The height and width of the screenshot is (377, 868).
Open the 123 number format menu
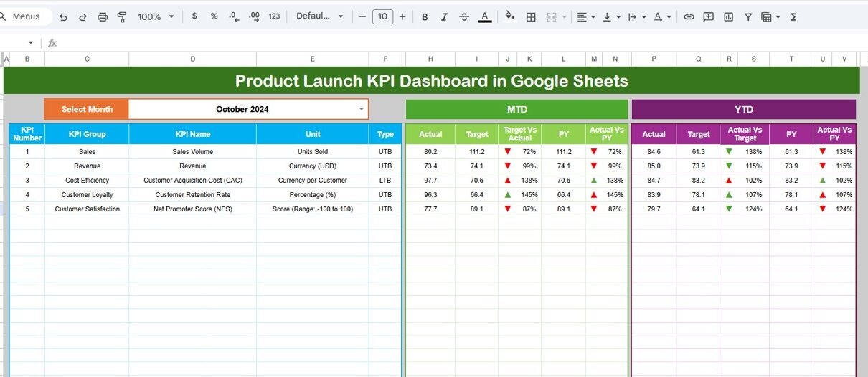click(274, 16)
